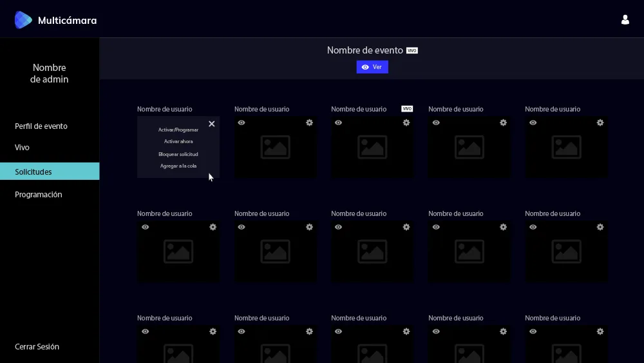The image size is (644, 363).
Task: Select the Solicitudes sidebar item
Action: [50, 172]
